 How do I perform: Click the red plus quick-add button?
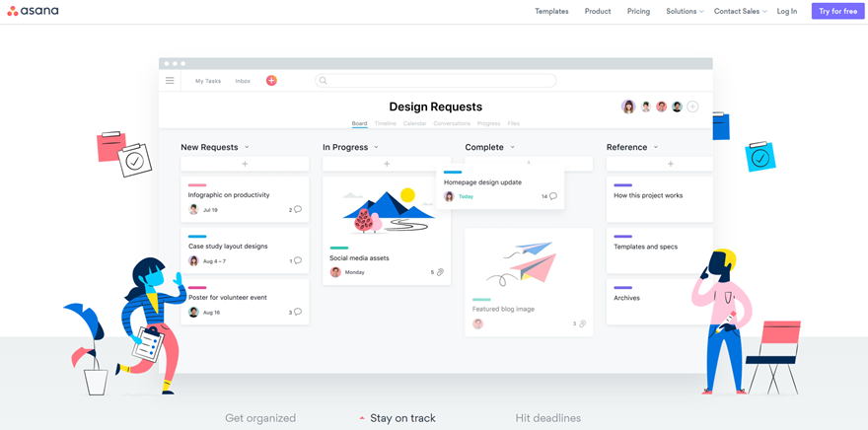[x=271, y=81]
